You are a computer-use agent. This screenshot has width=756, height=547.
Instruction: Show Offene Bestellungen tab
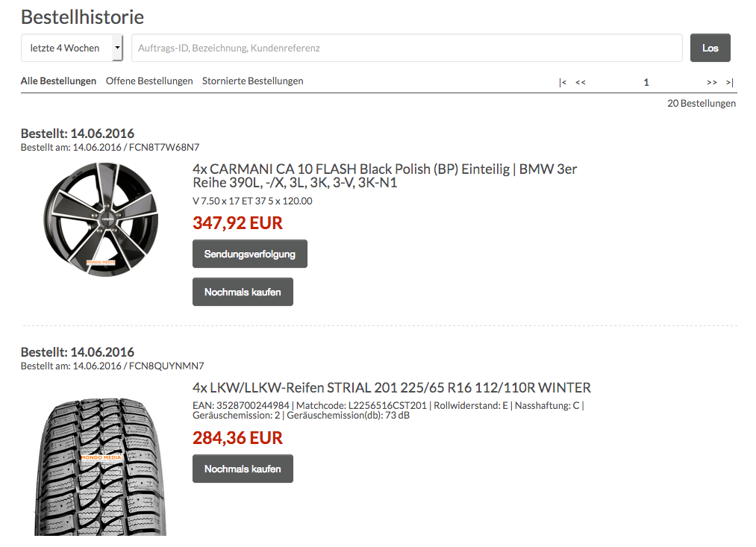tap(149, 81)
